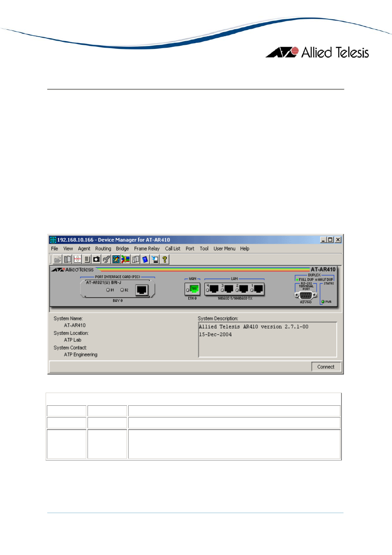Image resolution: width=392 pixels, height=555 pixels.
Task: Click the gray folded map toolbar icon
Action: [136, 259]
